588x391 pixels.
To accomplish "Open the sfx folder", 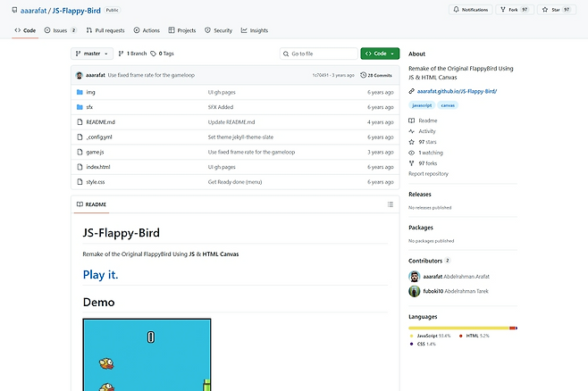I will pyautogui.click(x=89, y=107).
